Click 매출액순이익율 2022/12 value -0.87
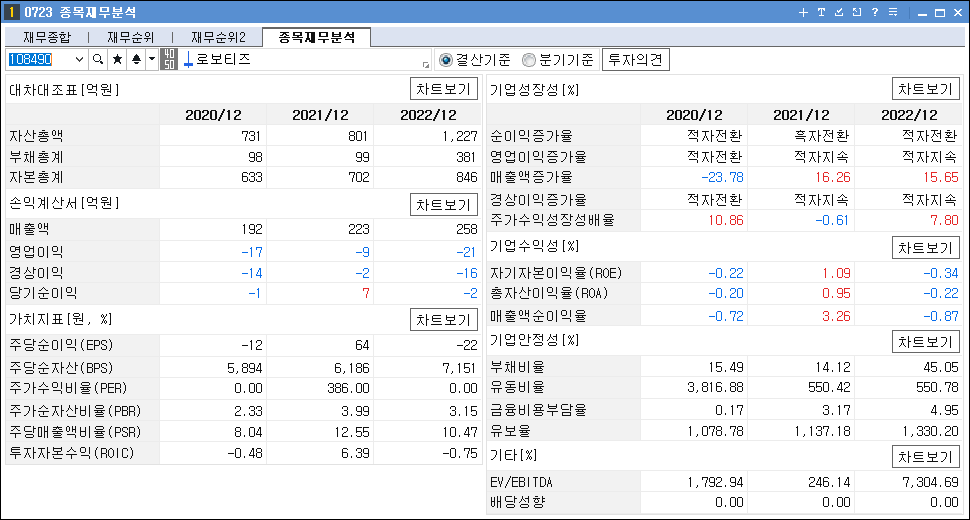 point(940,316)
